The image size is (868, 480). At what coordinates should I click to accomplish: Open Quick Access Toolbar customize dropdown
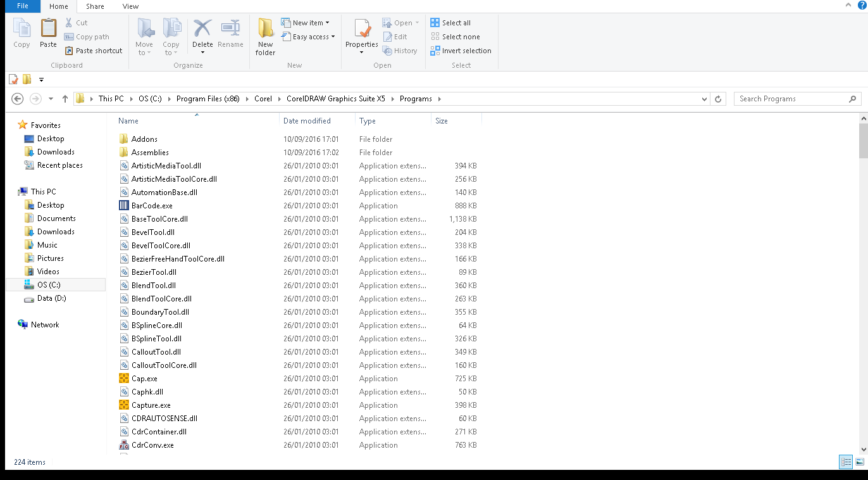click(41, 80)
